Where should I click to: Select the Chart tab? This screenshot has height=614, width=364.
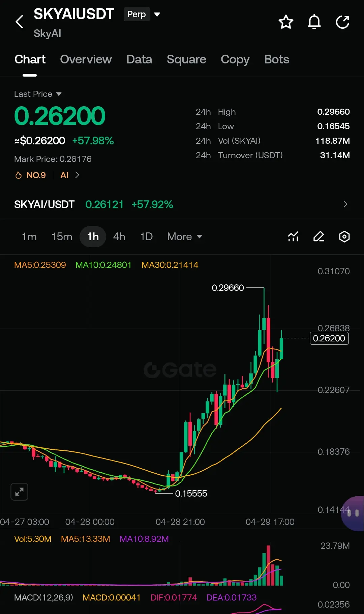click(x=30, y=59)
